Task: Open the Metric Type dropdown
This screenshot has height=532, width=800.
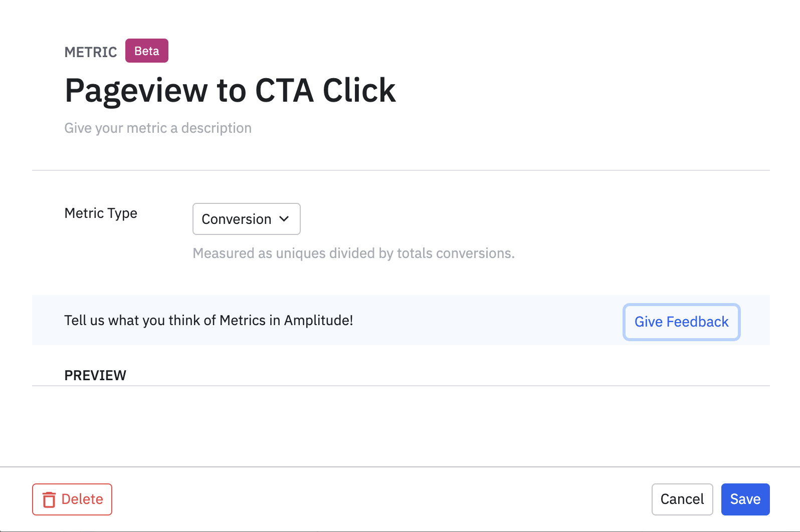Action: click(x=246, y=219)
